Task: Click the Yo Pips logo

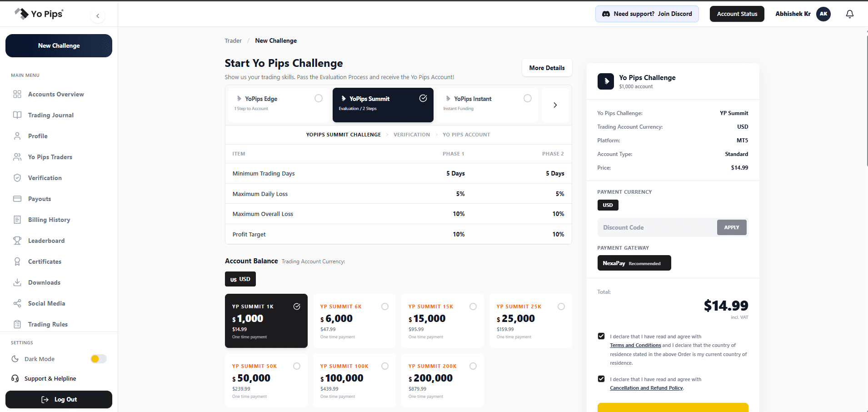Action: [x=39, y=14]
